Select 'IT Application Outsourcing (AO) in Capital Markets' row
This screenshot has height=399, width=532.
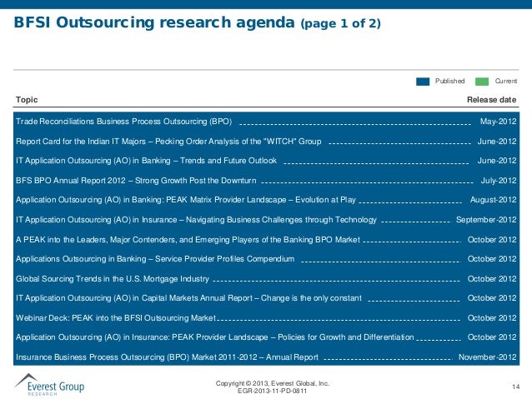coord(266,298)
